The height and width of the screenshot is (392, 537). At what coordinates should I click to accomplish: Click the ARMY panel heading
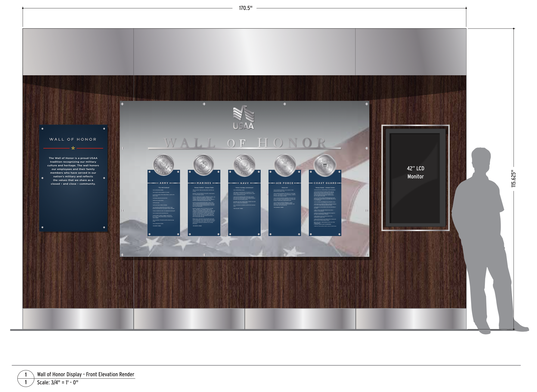click(x=164, y=183)
